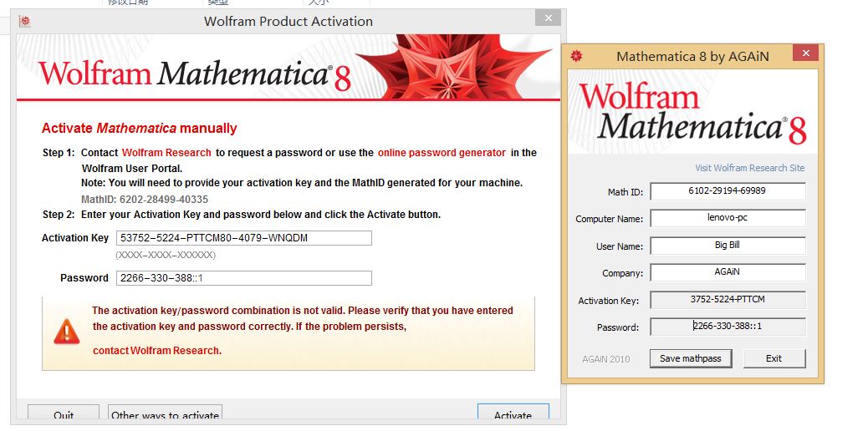868x431 pixels.
Task: Click the warning triangle icon in error message
Action: click(x=66, y=332)
